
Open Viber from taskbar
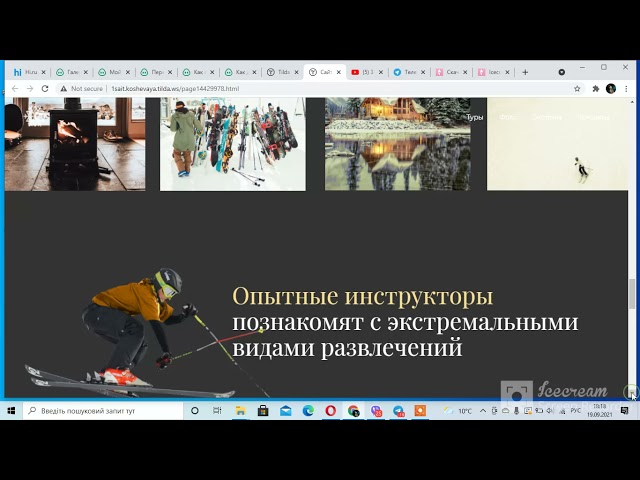(376, 411)
